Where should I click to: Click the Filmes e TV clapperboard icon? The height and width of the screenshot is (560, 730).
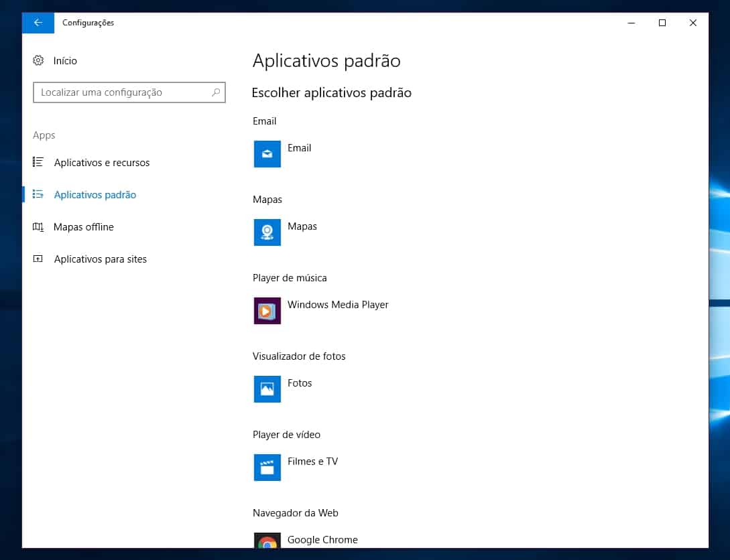(x=267, y=468)
